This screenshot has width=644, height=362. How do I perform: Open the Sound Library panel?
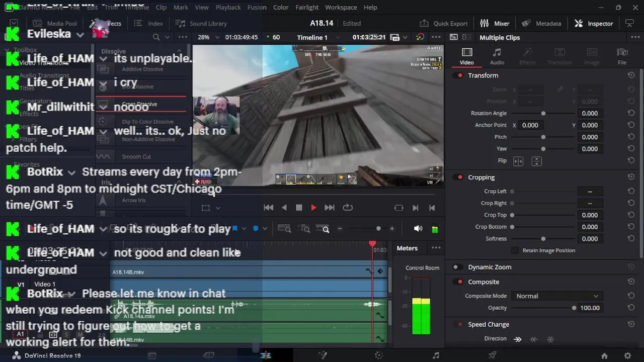(201, 24)
